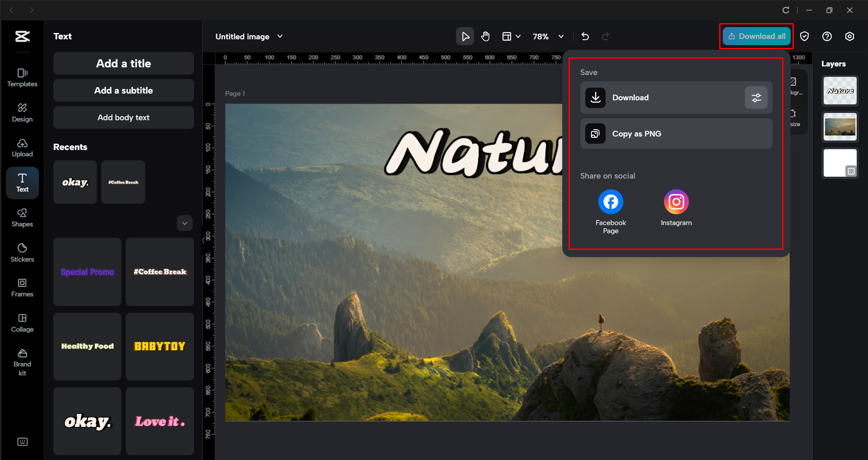The height and width of the screenshot is (460, 868).
Task: Switch to the Templates tab
Action: (x=22, y=77)
